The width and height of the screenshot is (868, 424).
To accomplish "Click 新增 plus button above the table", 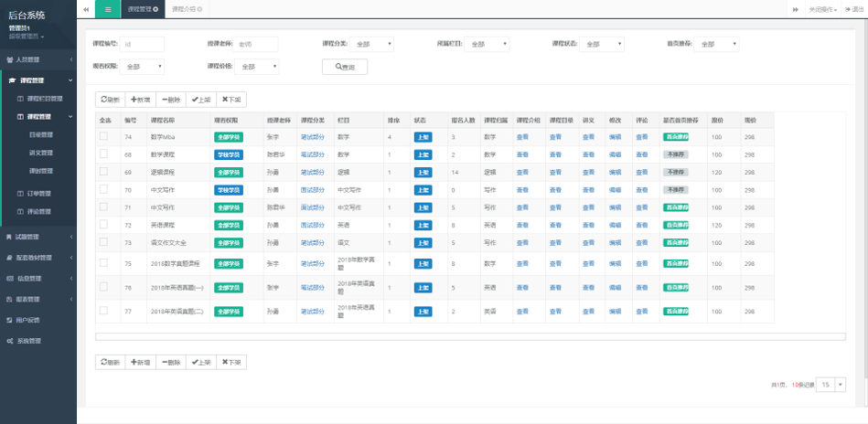I will click(141, 100).
